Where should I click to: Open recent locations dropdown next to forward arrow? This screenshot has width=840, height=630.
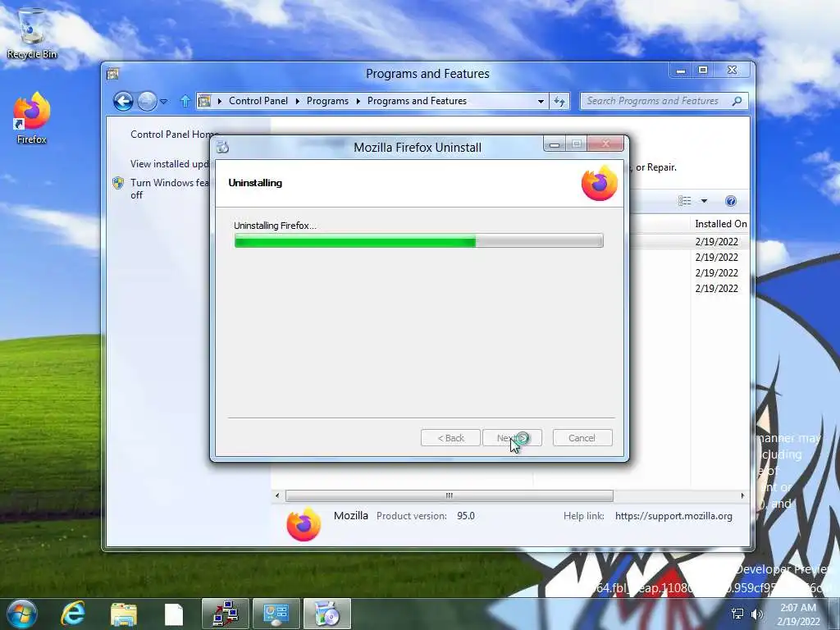coord(164,101)
